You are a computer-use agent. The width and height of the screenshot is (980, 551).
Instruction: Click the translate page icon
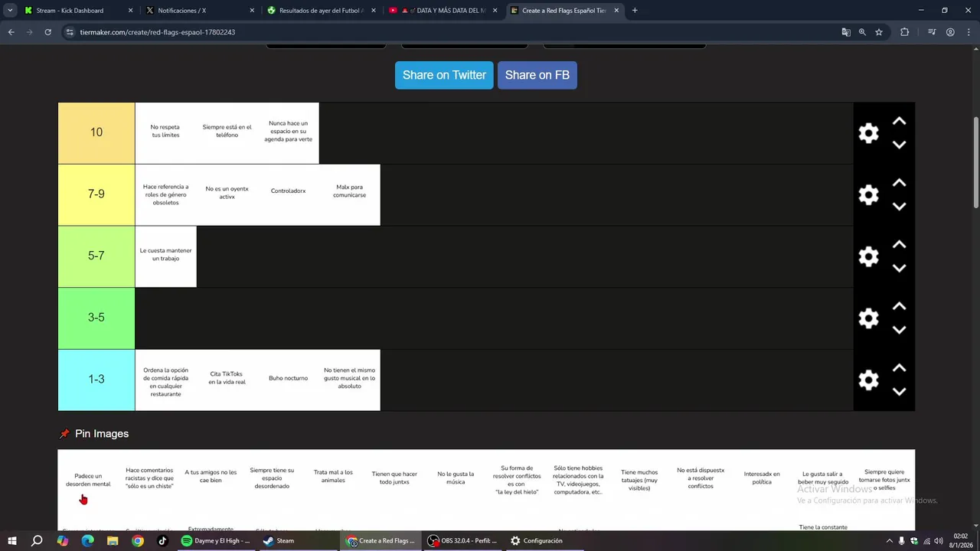pos(846,32)
